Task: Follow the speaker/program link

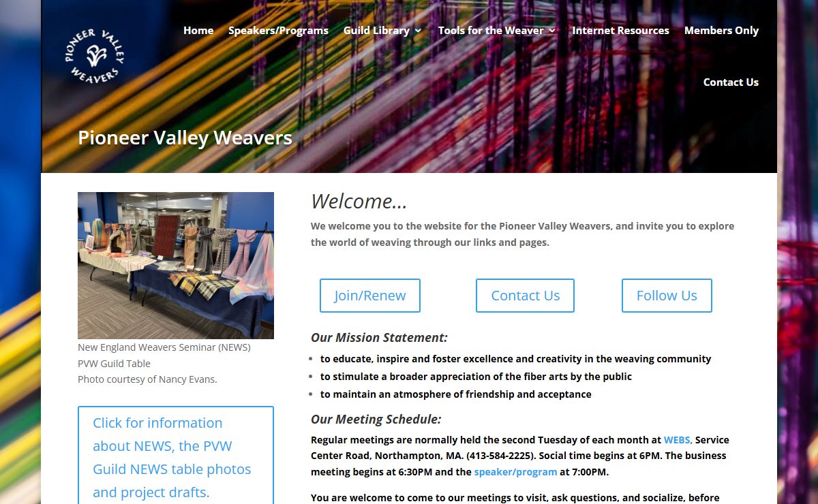Action: pos(515,471)
